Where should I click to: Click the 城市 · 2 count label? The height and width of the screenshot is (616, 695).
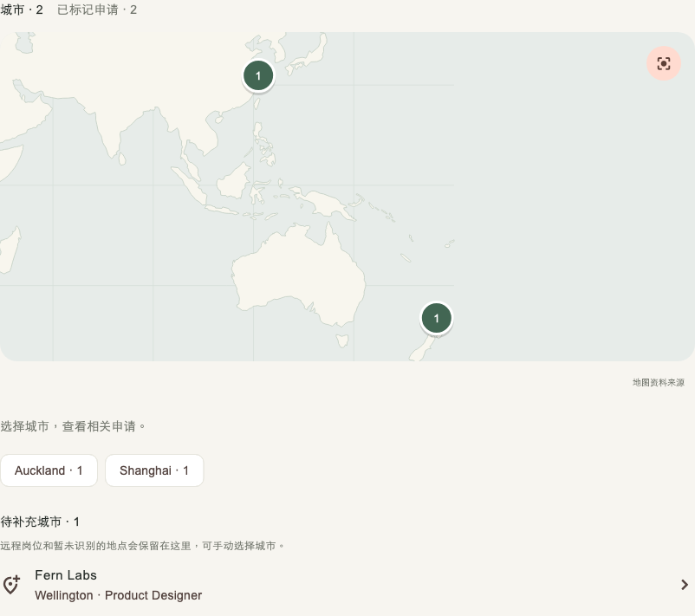click(x=22, y=10)
